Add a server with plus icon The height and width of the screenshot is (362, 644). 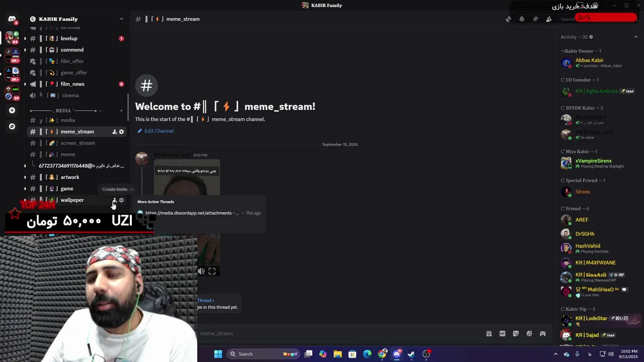click(12, 110)
